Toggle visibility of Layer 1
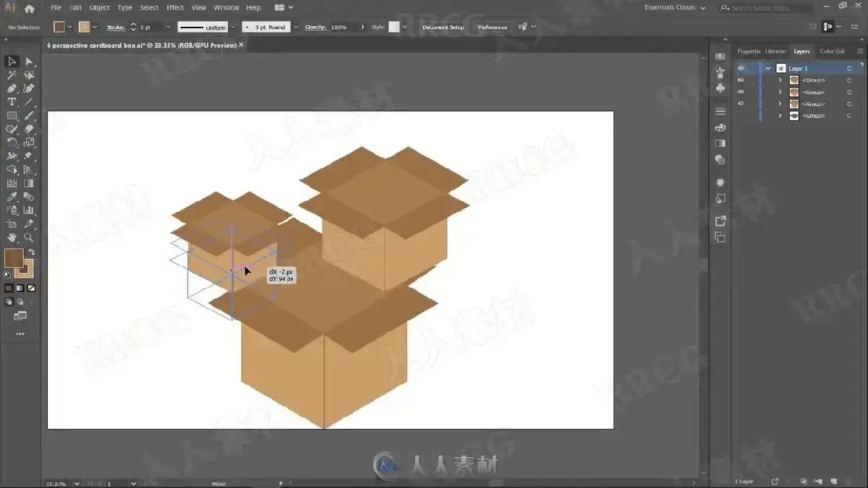 point(741,68)
